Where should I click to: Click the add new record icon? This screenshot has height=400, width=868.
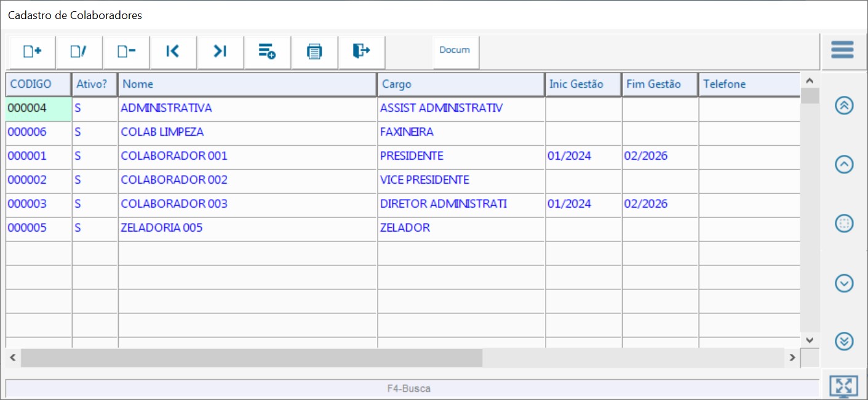tap(32, 52)
